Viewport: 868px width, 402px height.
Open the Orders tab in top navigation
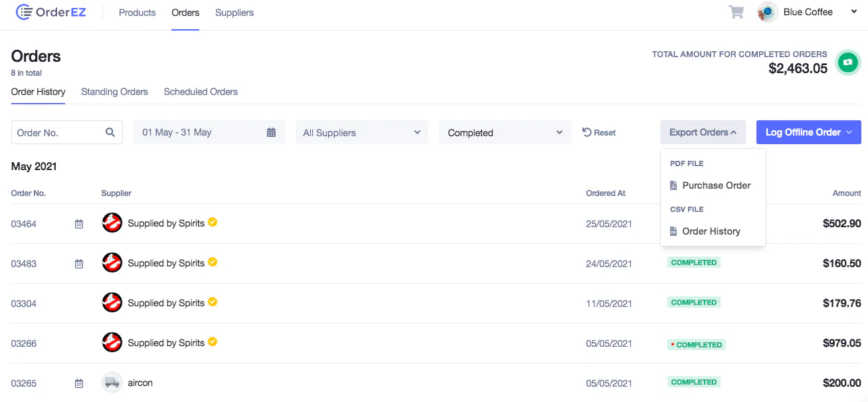point(185,13)
